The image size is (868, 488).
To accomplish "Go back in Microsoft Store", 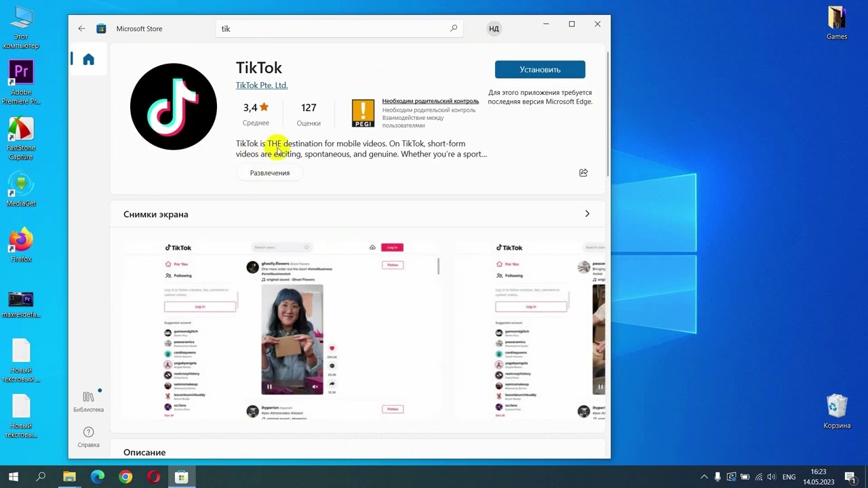I will point(81,28).
